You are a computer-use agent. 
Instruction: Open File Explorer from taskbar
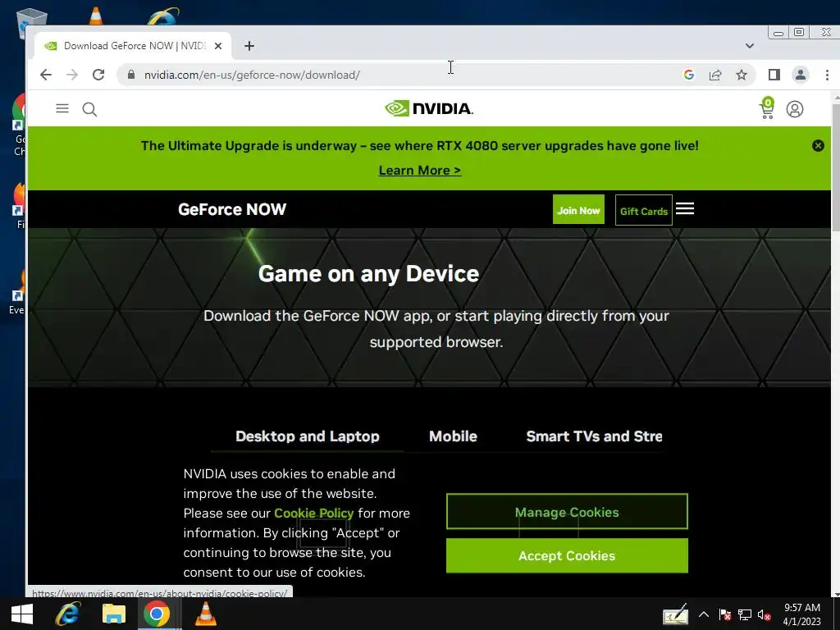pyautogui.click(x=113, y=614)
